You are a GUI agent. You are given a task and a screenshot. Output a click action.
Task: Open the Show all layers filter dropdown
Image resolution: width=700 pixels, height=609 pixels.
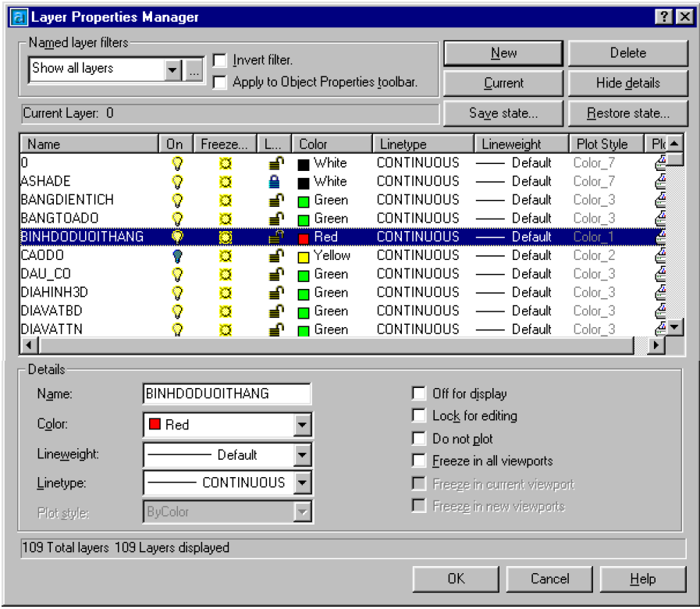[172, 69]
